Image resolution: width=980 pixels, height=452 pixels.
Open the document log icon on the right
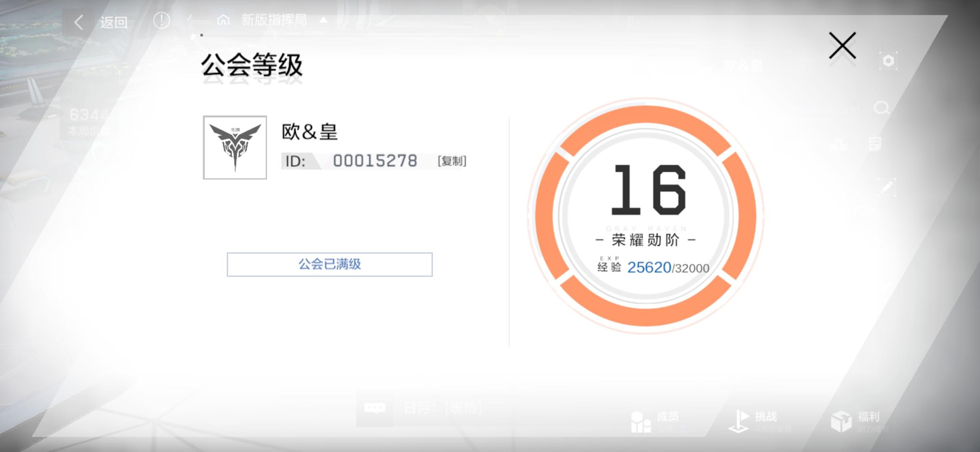[x=875, y=144]
